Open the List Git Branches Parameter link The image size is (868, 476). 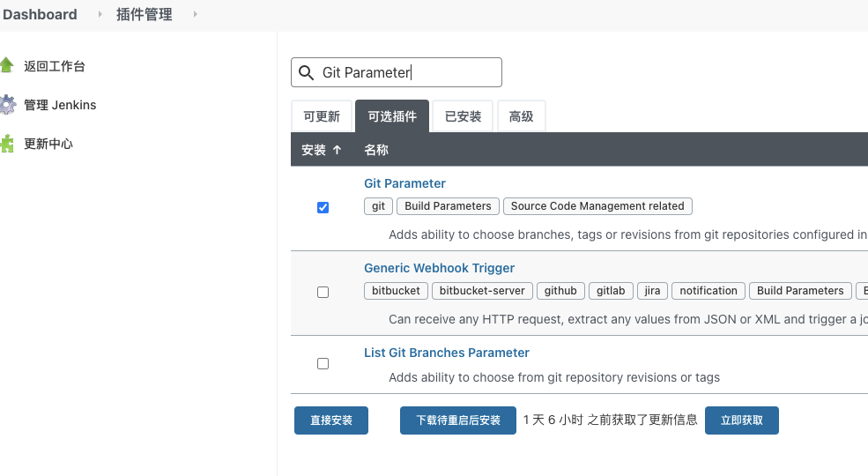tap(447, 353)
